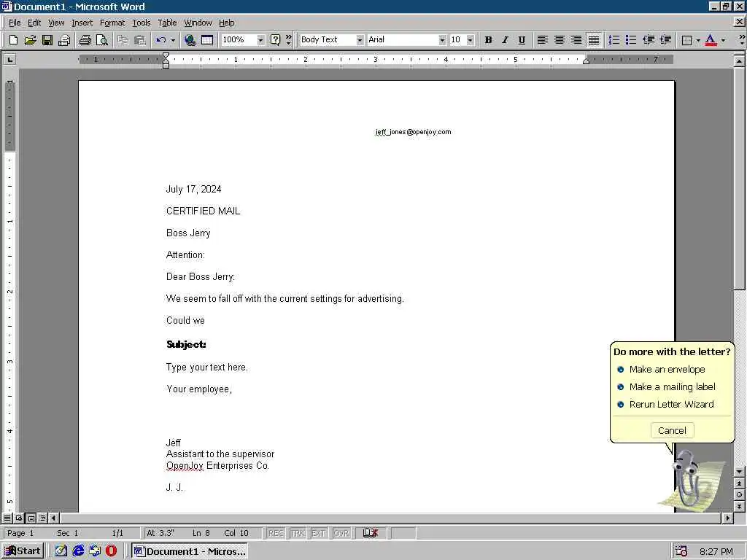Open the font size 10 dropdown
The width and height of the screenshot is (747, 560).
coord(471,40)
